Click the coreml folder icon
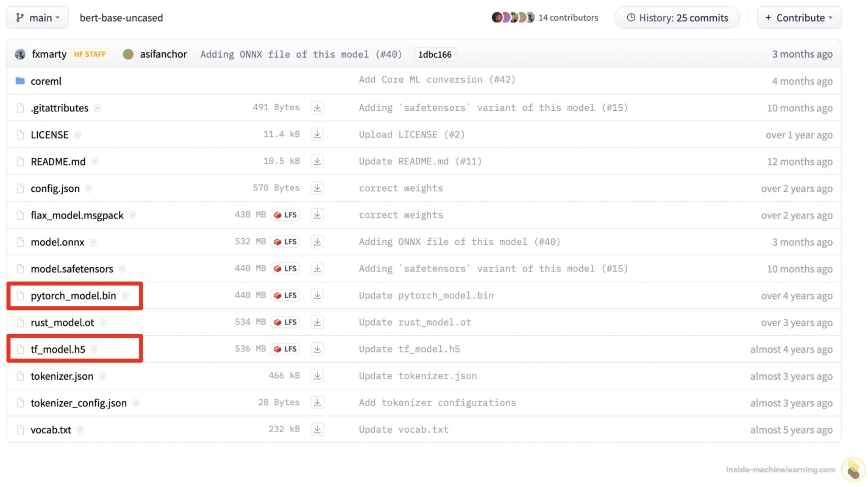Viewport: 868px width, 487px height. [x=20, y=81]
